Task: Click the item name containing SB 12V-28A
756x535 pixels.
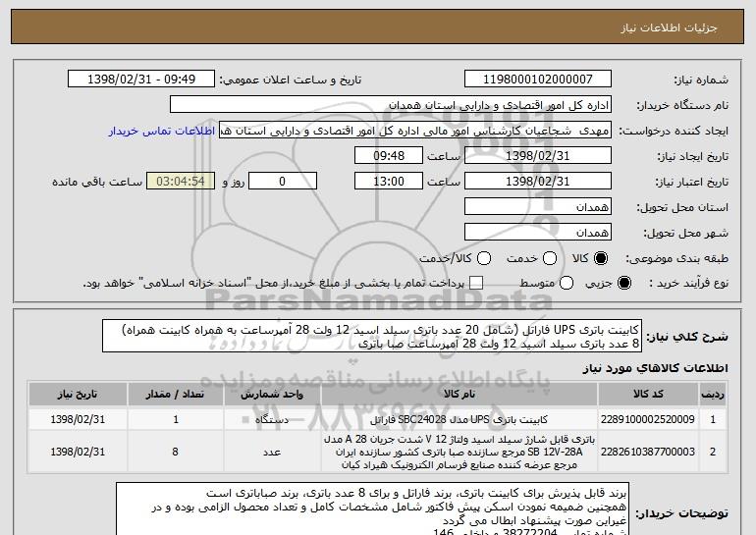Action: (459, 453)
